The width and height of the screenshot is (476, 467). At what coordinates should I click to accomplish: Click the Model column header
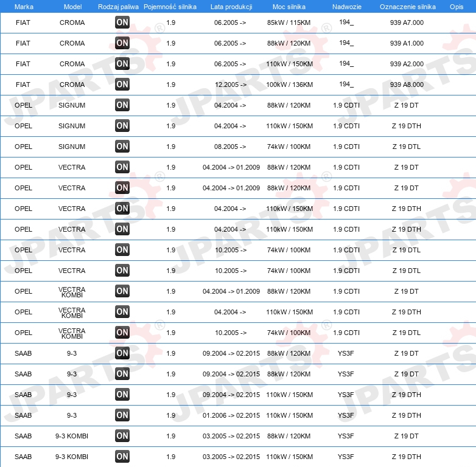point(72,7)
